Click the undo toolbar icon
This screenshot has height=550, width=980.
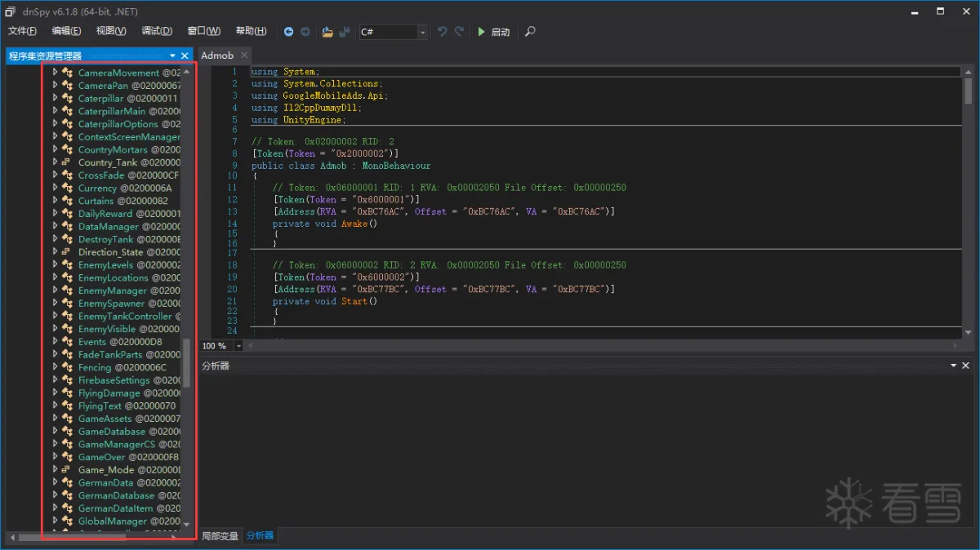tap(443, 32)
